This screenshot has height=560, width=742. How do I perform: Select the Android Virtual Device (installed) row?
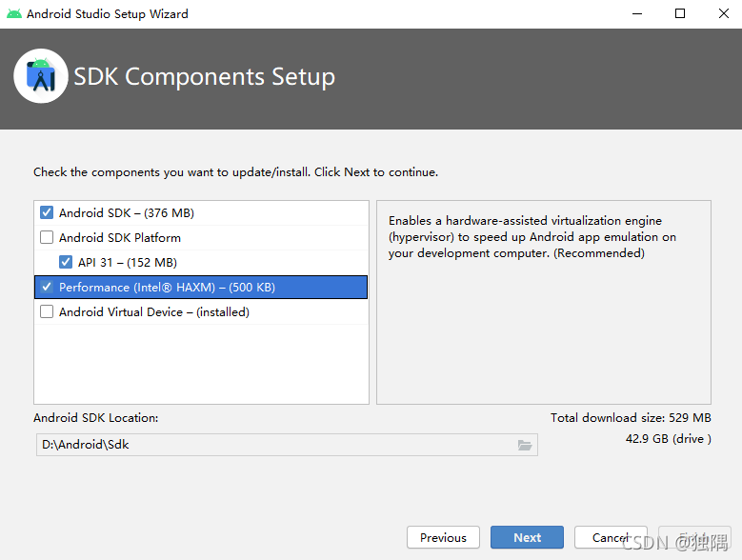[x=201, y=312]
